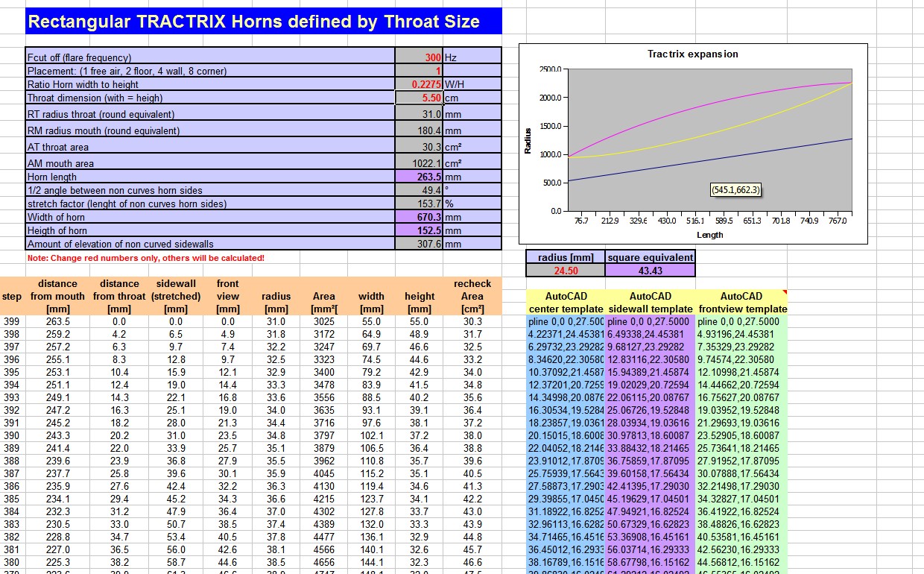This screenshot has width=924, height=574.
Task: Click the AutoCAD frontview template header
Action: click(741, 303)
